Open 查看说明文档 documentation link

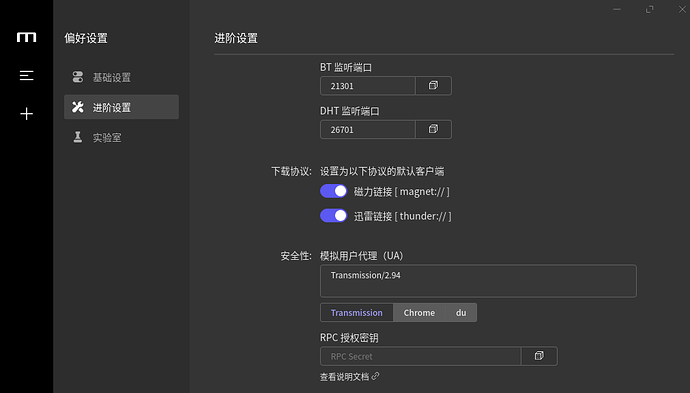point(345,377)
